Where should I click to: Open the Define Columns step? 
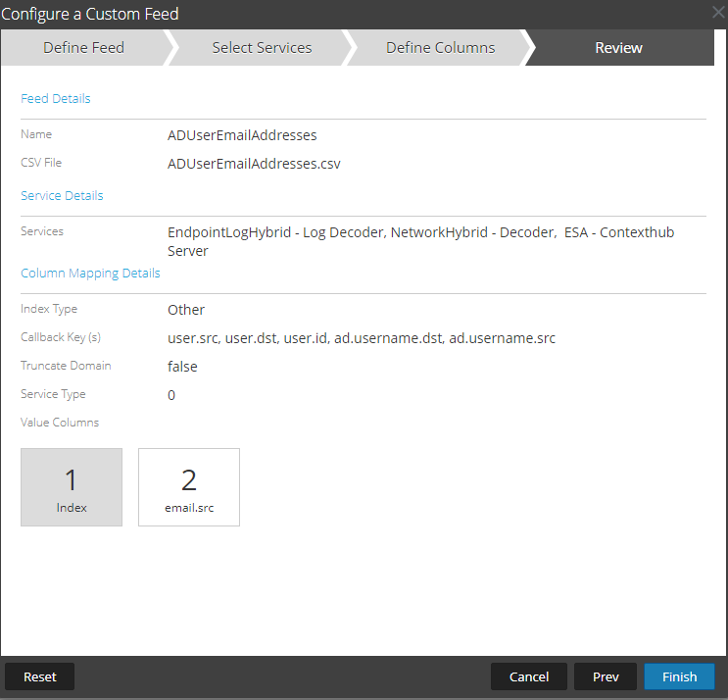pos(440,48)
